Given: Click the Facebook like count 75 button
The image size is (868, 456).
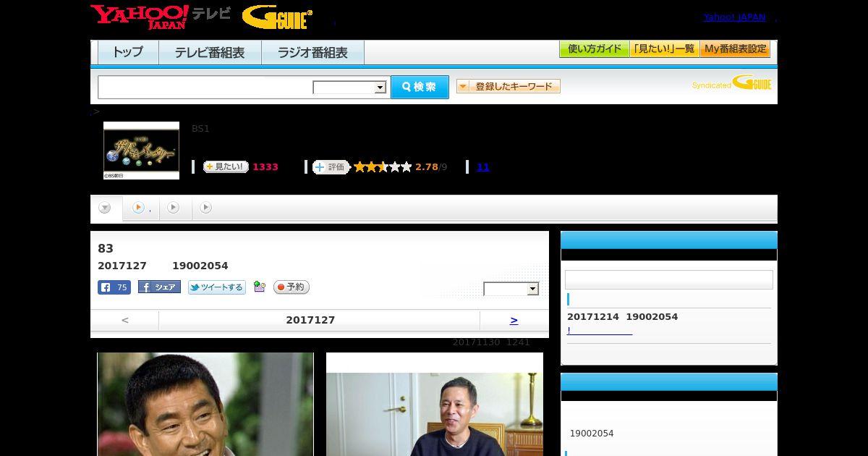Looking at the screenshot, I should pyautogui.click(x=114, y=287).
